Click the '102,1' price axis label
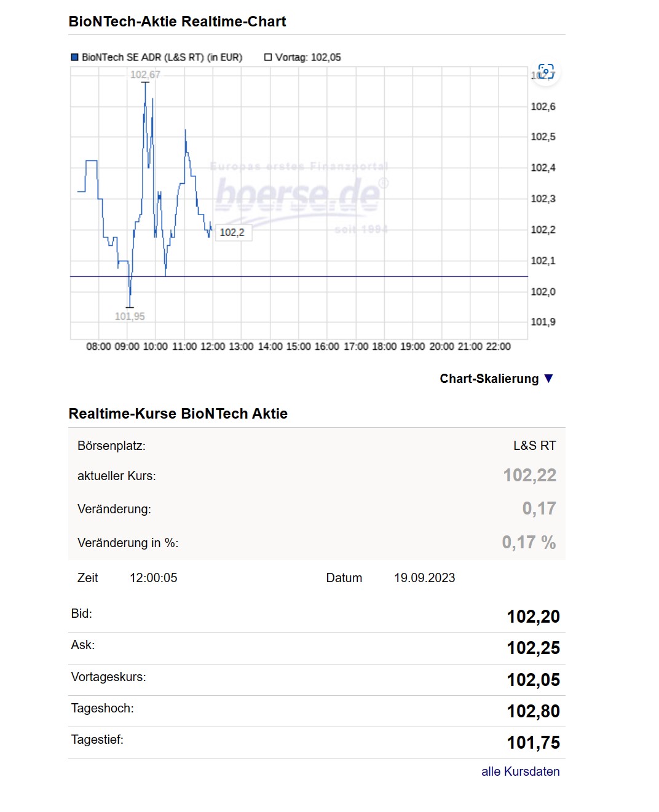Viewport: 659px width, 812px height. pos(543,261)
